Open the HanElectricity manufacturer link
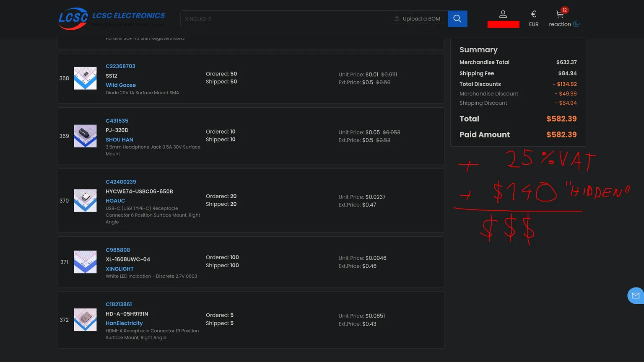This screenshot has width=644, height=362. 124,323
